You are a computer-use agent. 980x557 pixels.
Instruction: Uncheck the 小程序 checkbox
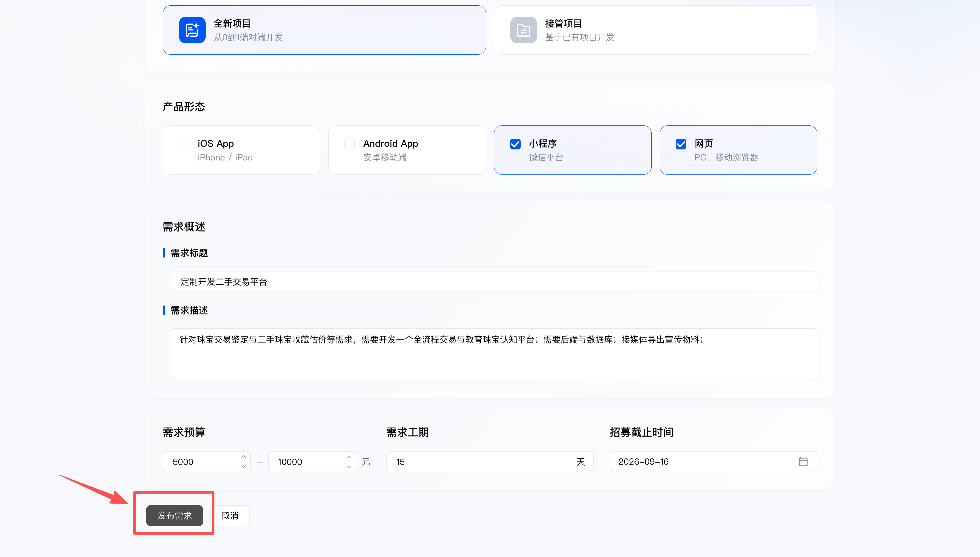point(515,144)
